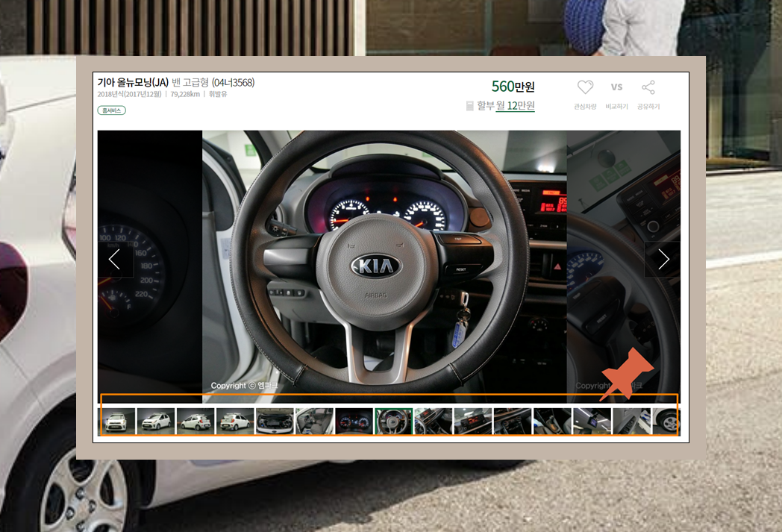Select the instrument cluster gauges thumbnail
The image size is (782, 532).
tap(354, 422)
